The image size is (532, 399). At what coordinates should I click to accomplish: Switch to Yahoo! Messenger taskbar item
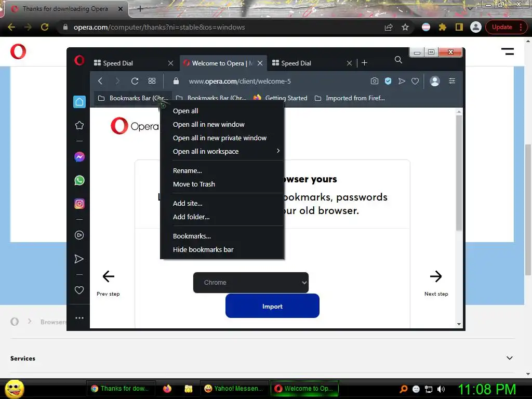[234, 389]
